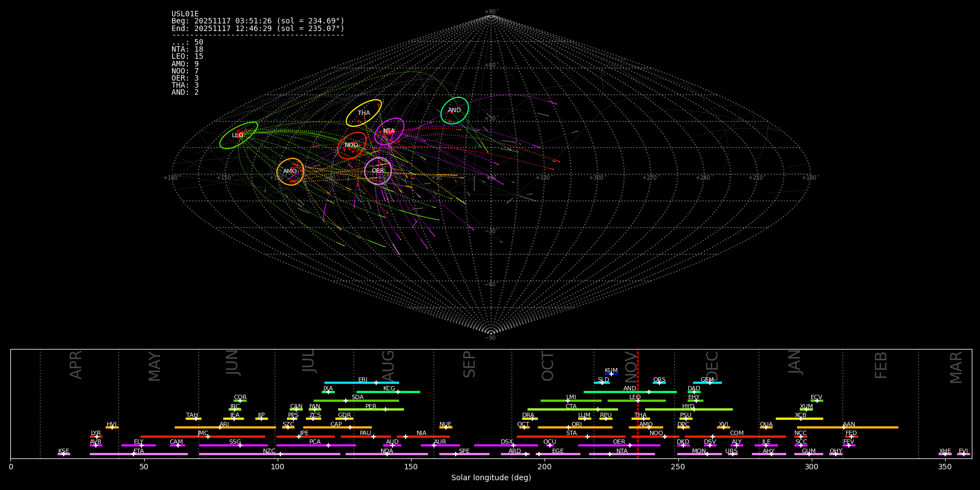Screen dimensions: 980x490
Task: Click the KCG shower bar in timeline
Action: [x=388, y=392]
